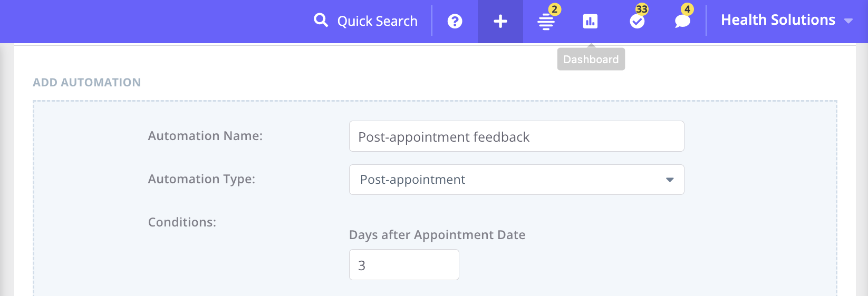This screenshot has height=296, width=868.
Task: Expand the Health Solutions caret arrow
Action: tap(848, 21)
